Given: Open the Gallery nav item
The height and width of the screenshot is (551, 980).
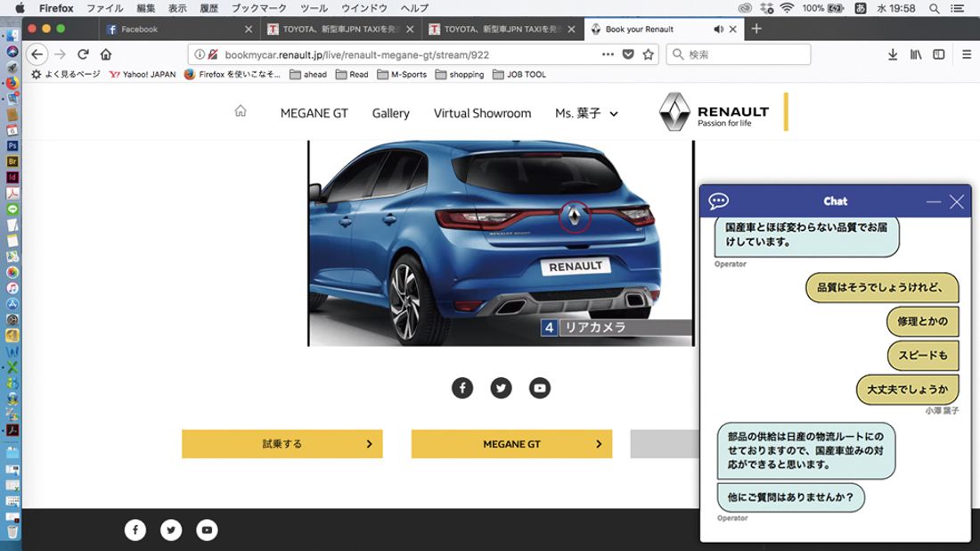Looking at the screenshot, I should 390,113.
